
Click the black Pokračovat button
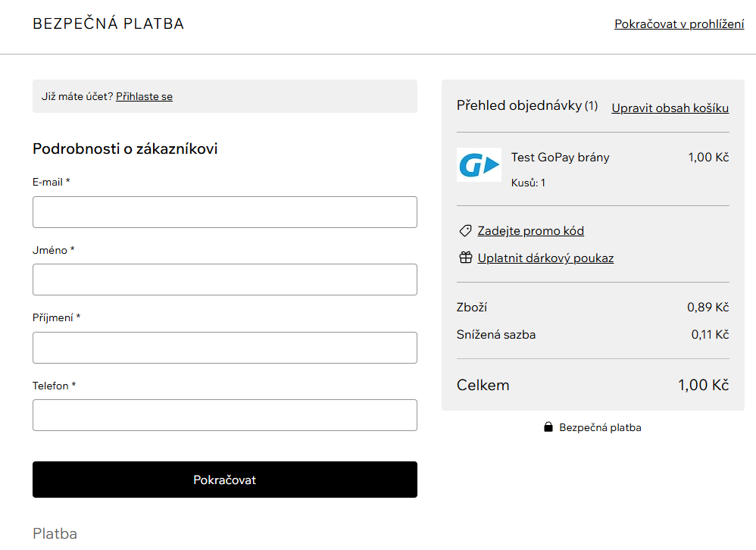click(x=225, y=480)
